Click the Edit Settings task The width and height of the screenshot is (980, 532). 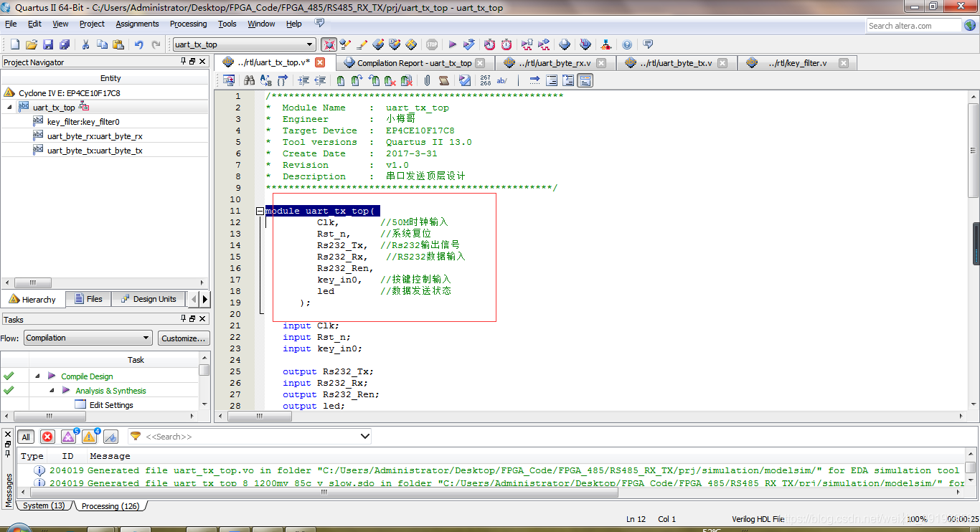[111, 404]
